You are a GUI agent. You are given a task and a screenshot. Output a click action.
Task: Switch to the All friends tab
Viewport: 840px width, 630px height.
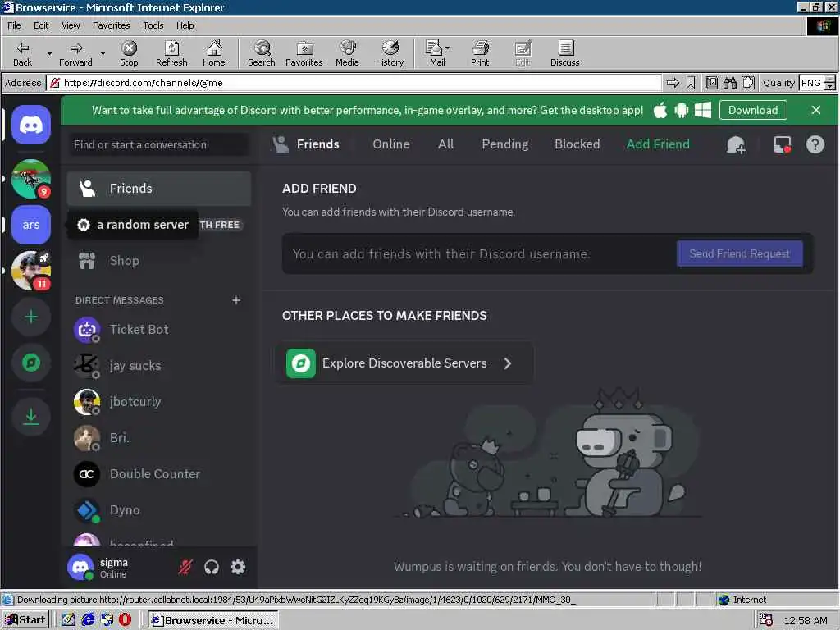(x=445, y=144)
